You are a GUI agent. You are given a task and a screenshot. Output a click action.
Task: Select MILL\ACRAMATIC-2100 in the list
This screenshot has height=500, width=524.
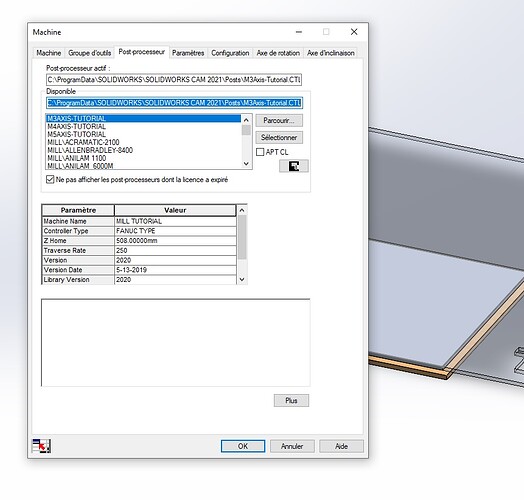click(143, 142)
